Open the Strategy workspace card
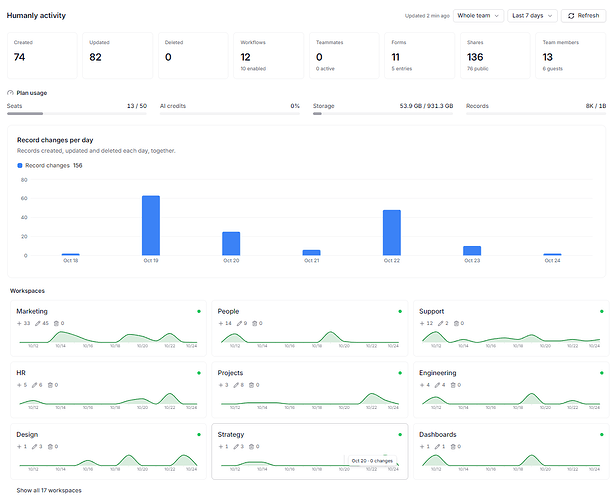 point(310,451)
